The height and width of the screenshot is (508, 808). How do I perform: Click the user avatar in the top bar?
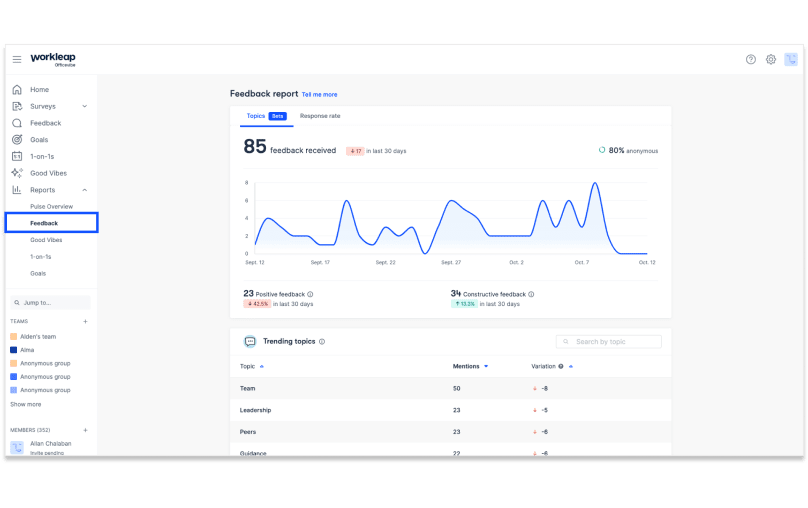coord(790,59)
